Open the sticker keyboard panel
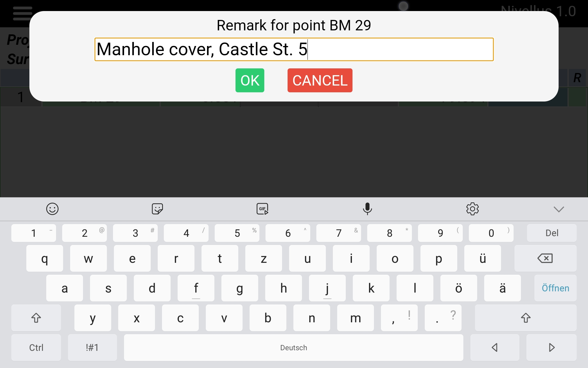The image size is (588, 368). (157, 209)
